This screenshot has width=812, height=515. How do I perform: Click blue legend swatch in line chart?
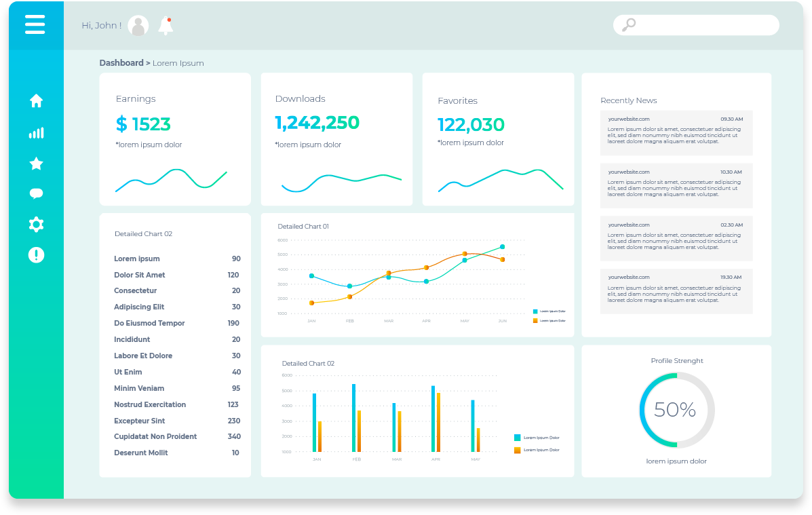(x=535, y=311)
